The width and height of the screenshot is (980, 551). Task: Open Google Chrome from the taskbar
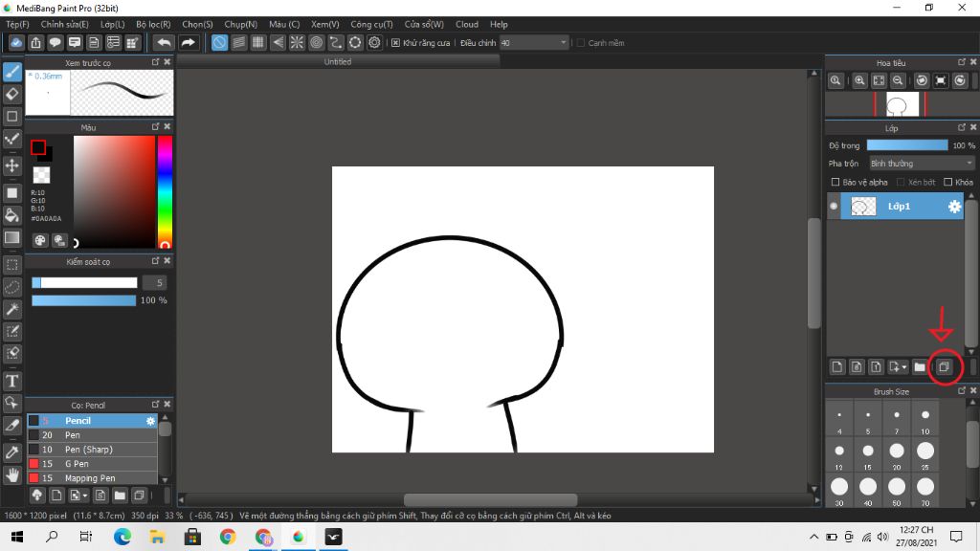point(227,537)
